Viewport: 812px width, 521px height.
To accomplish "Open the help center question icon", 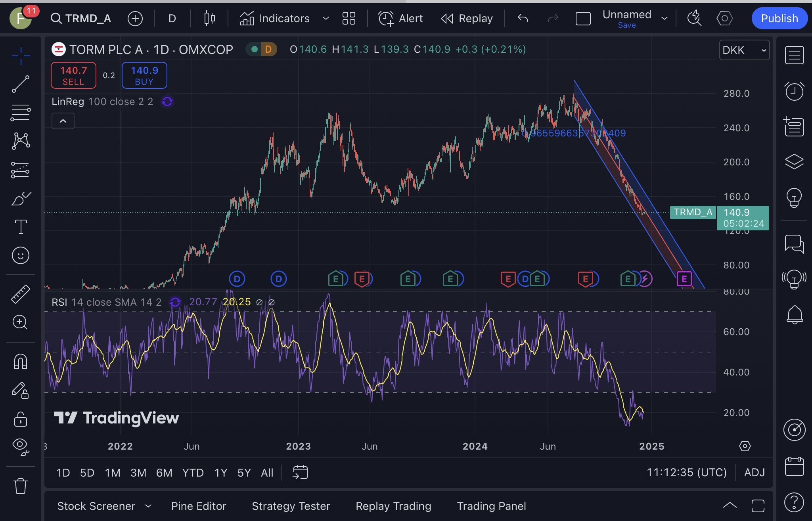I will (794, 502).
